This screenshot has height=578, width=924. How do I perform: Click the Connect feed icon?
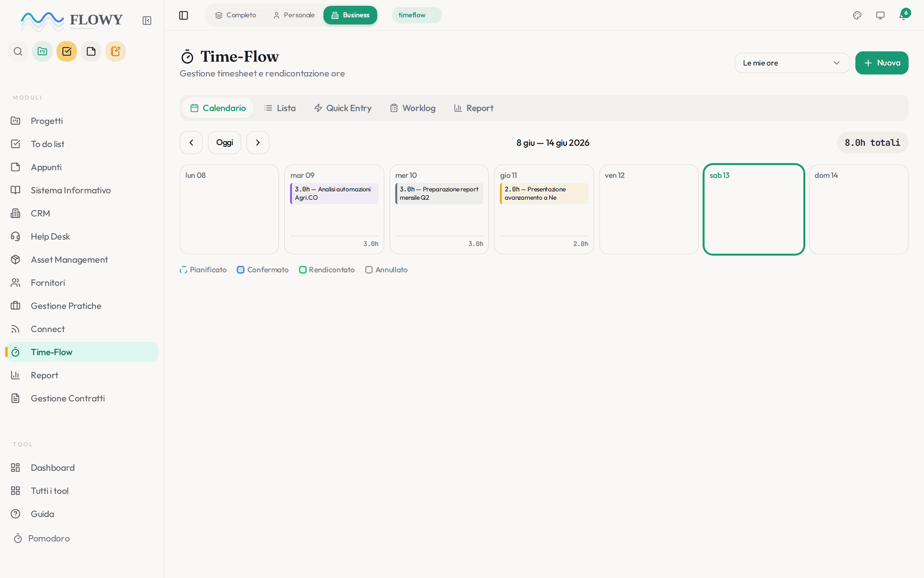(15, 329)
